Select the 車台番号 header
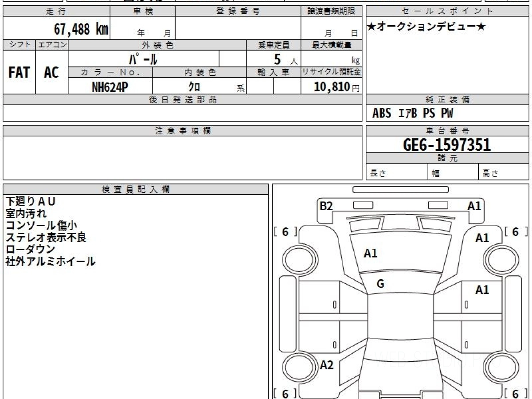Image resolution: width=532 pixels, height=399 pixels. point(447,131)
